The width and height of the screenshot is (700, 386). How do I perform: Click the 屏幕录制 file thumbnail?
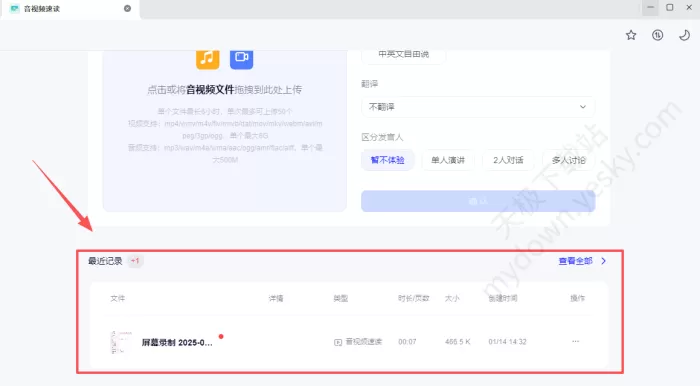pos(121,342)
